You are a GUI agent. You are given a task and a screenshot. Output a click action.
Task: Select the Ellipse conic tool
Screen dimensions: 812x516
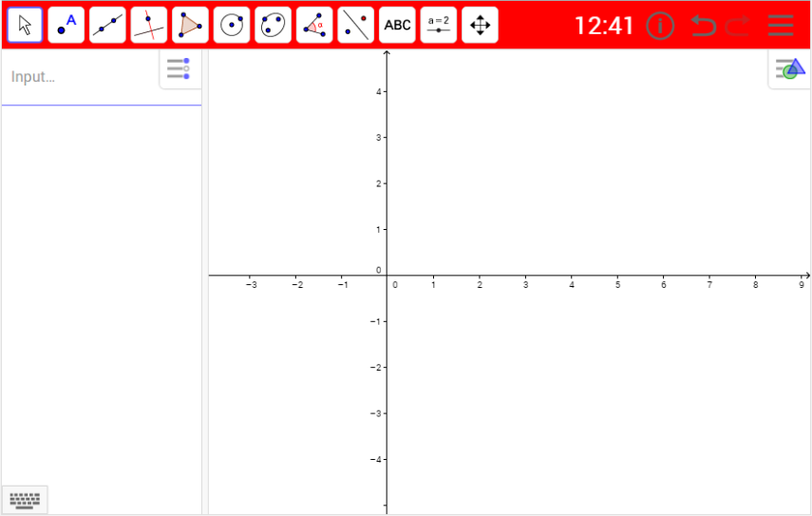click(x=273, y=25)
